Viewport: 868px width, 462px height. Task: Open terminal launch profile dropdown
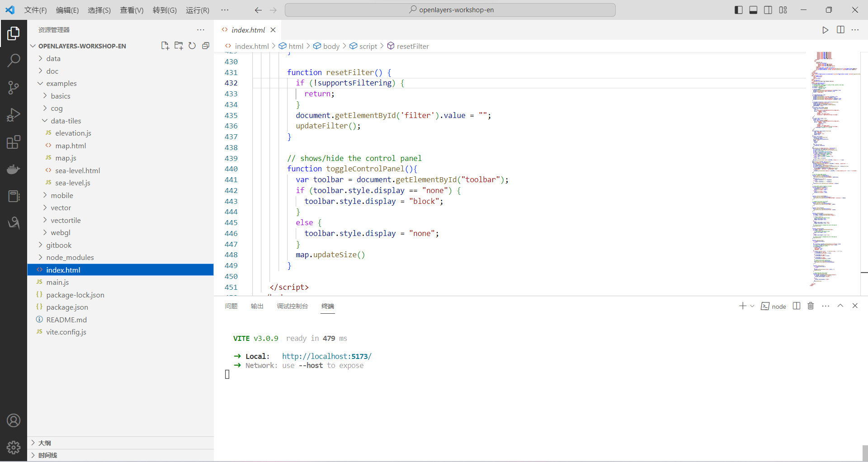[752, 306]
